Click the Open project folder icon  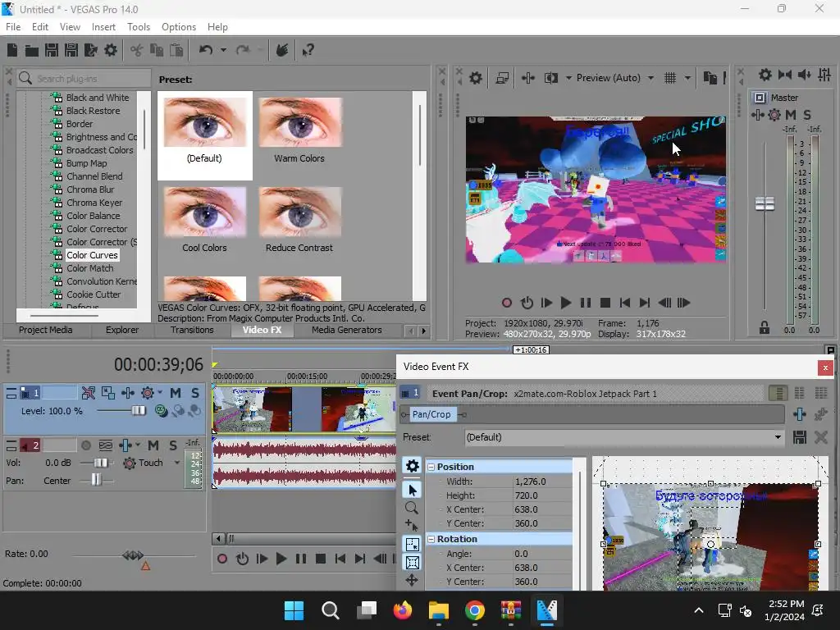(x=32, y=50)
